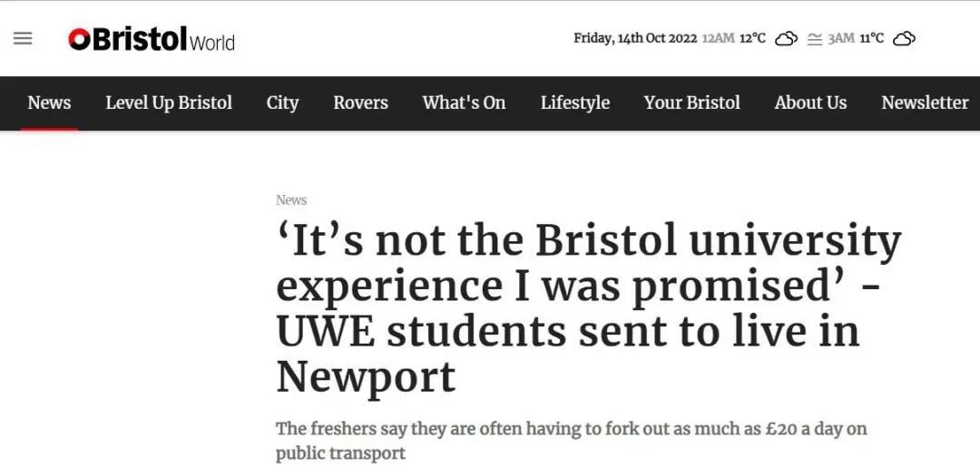The image size is (980, 476).
Task: Select City in navigation bar
Action: click(x=282, y=102)
